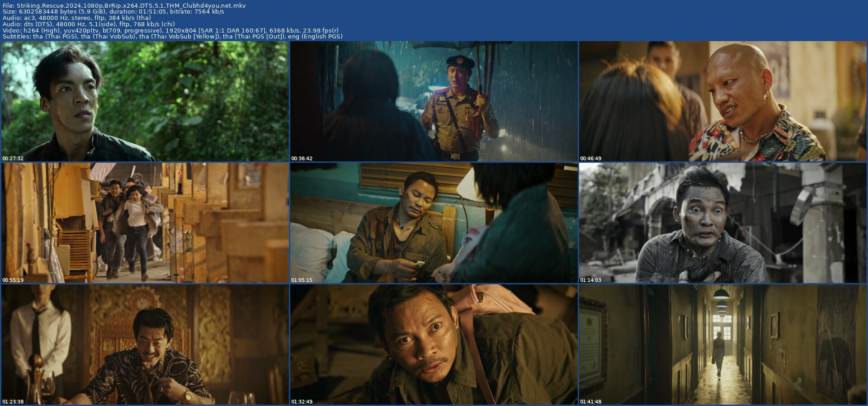Screen dimensions: 868x406
Task: Select the hallway thumbnail at 01:41:48
Action: (x=723, y=345)
